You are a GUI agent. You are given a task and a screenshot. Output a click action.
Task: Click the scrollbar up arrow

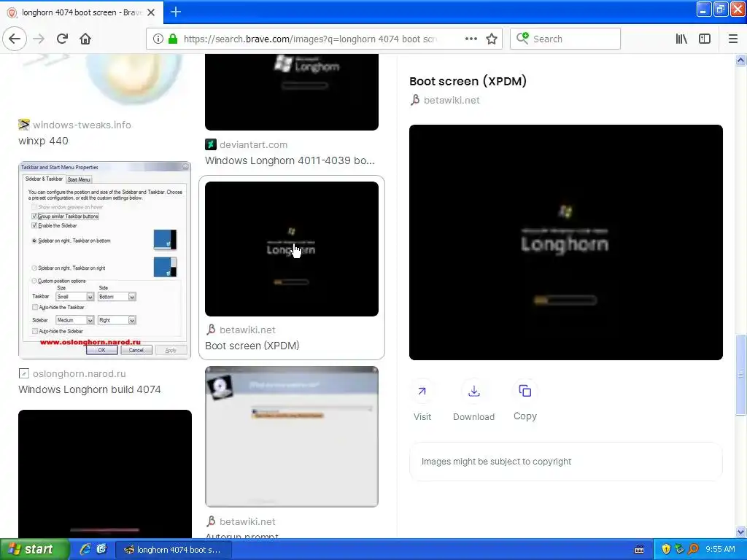click(x=741, y=60)
